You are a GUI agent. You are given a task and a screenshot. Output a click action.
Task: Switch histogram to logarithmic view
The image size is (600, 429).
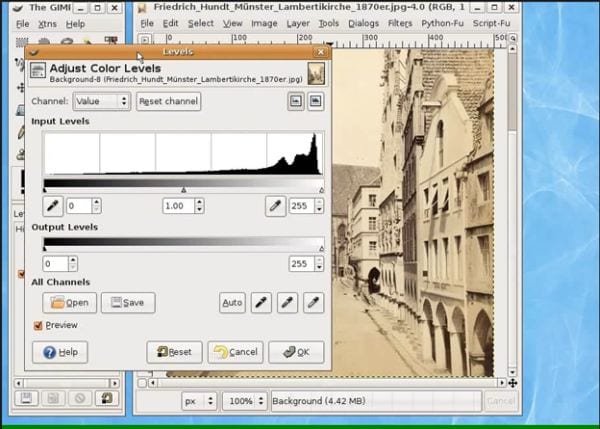point(316,101)
